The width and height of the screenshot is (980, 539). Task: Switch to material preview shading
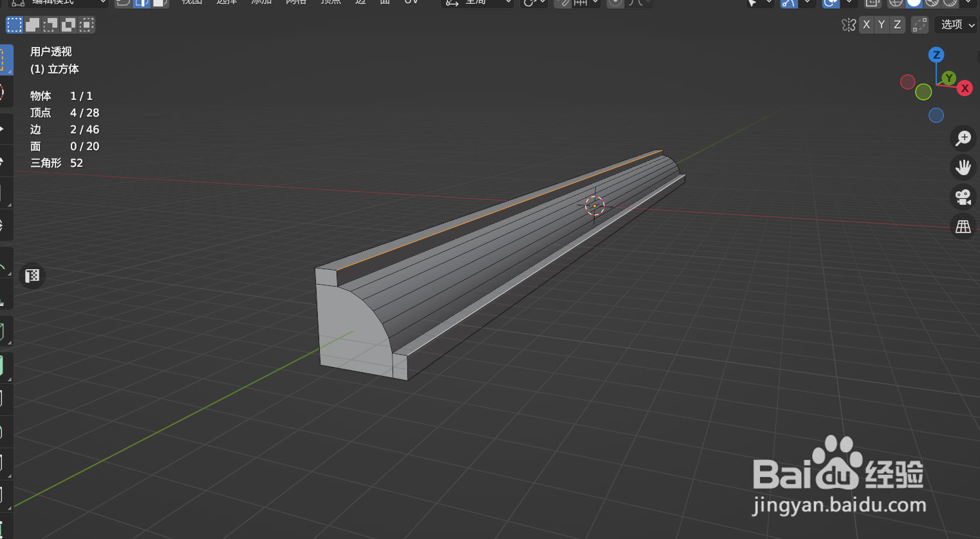click(932, 3)
